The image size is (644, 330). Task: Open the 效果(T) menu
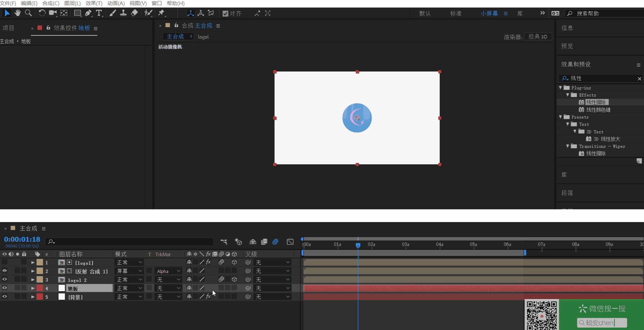point(94,3)
